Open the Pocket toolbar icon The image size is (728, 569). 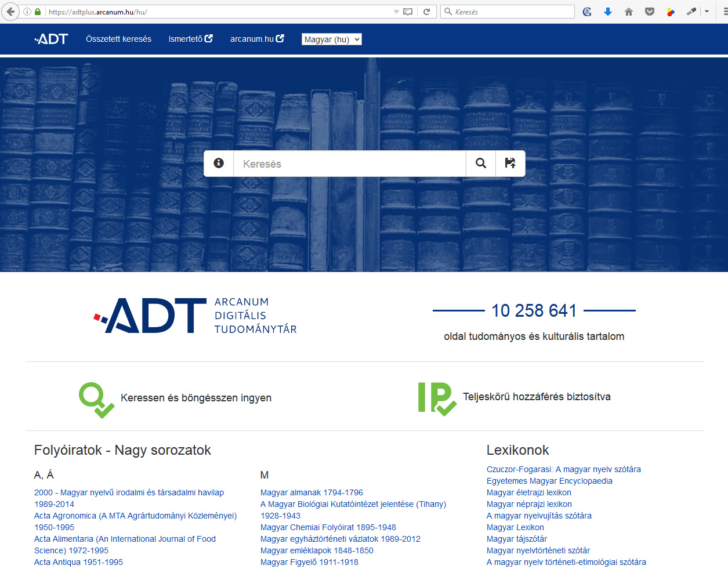(x=650, y=12)
